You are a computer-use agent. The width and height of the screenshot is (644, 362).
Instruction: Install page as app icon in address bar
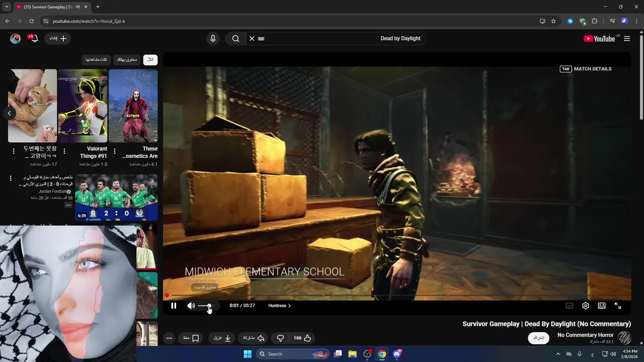click(542, 21)
